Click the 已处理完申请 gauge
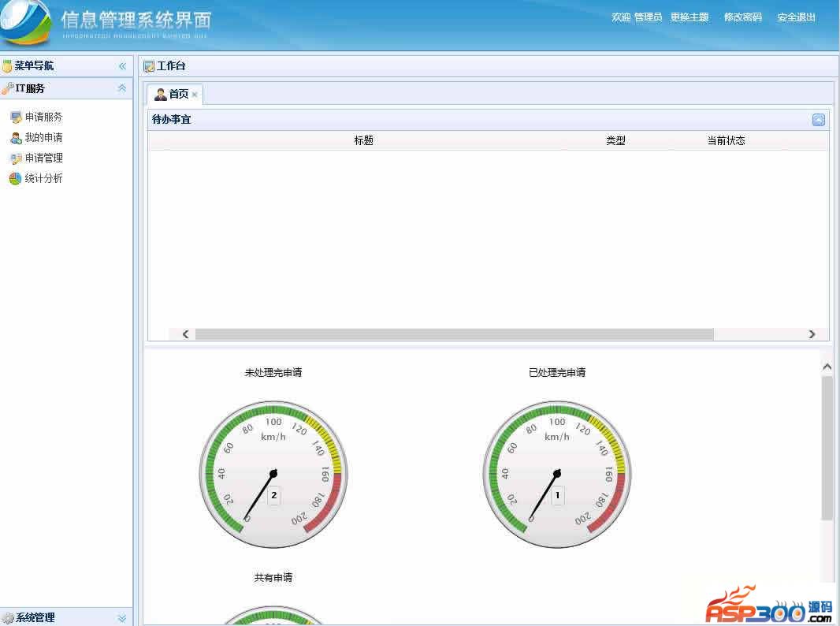 557,475
